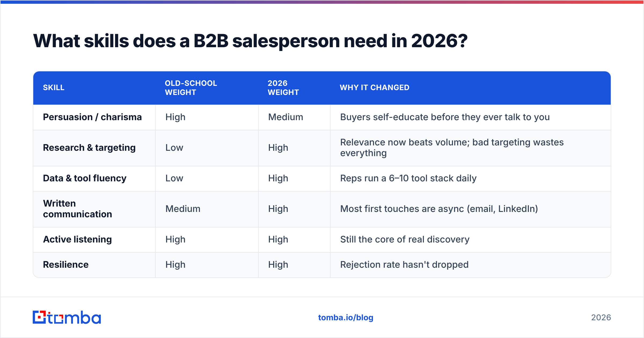Click the 2026 year label in footer
This screenshot has width=644, height=338.
(601, 318)
